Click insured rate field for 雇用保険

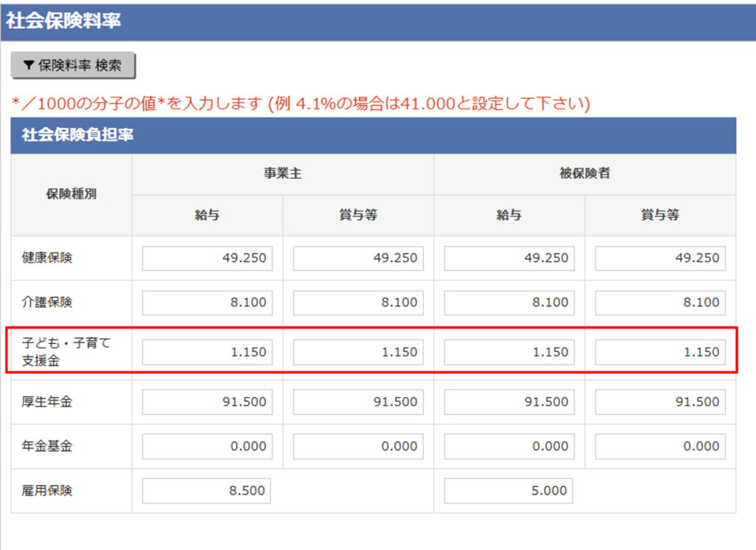(x=509, y=490)
